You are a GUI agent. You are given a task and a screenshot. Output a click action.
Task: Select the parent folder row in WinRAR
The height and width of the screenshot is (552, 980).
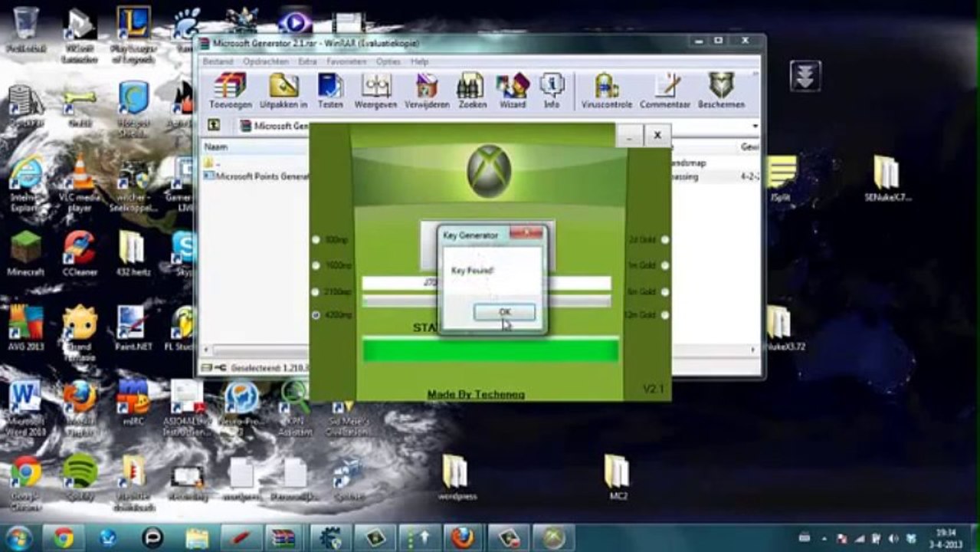pyautogui.click(x=255, y=163)
